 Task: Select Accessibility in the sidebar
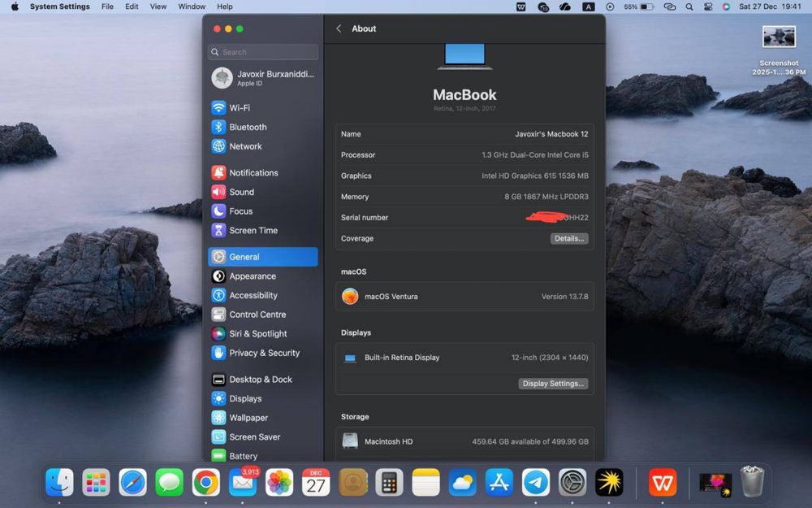tap(262, 295)
